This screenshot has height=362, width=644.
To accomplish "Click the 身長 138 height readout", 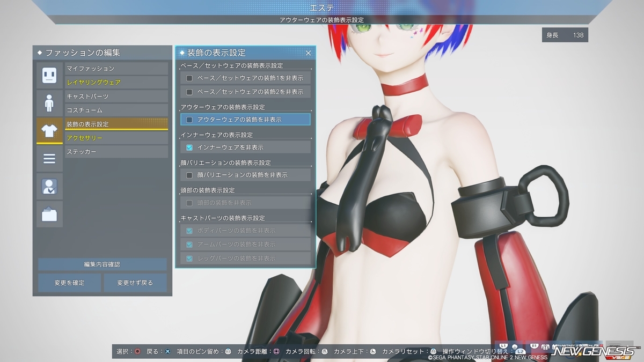I will point(565,35).
